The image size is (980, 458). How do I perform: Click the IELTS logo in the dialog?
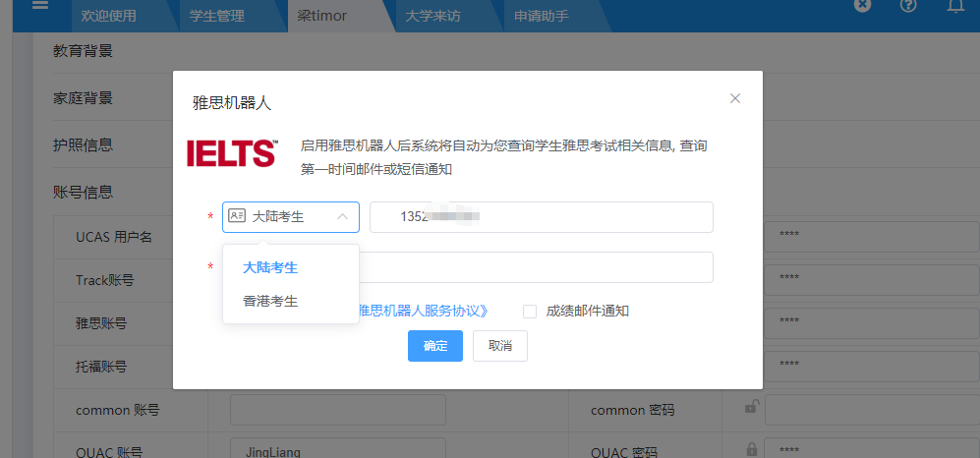coord(232,153)
